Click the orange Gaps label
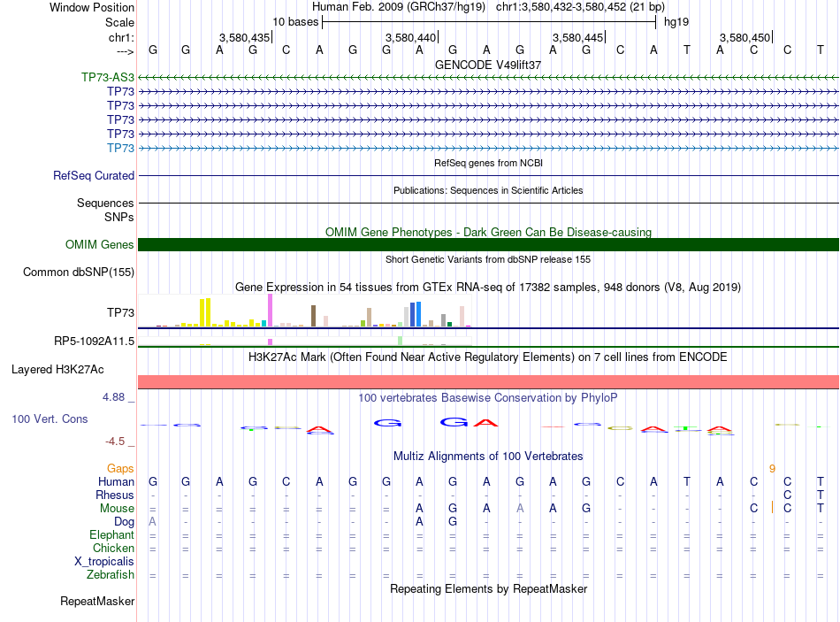 pyautogui.click(x=120, y=469)
